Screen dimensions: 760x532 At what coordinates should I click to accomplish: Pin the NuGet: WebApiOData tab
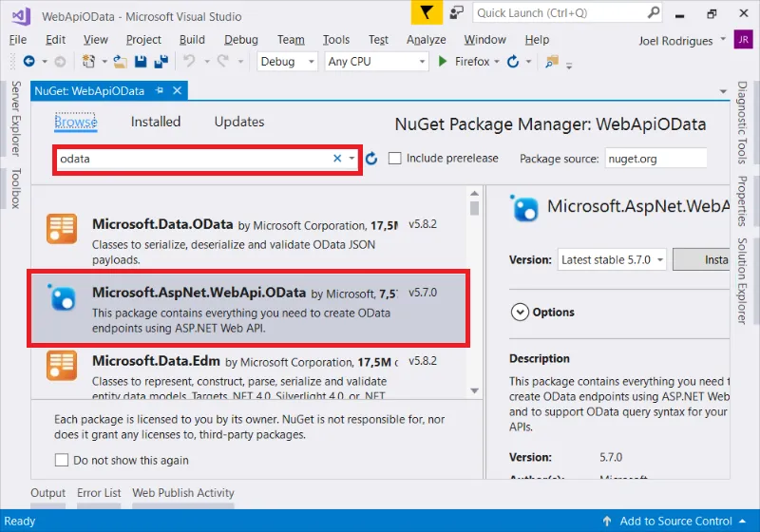click(160, 90)
